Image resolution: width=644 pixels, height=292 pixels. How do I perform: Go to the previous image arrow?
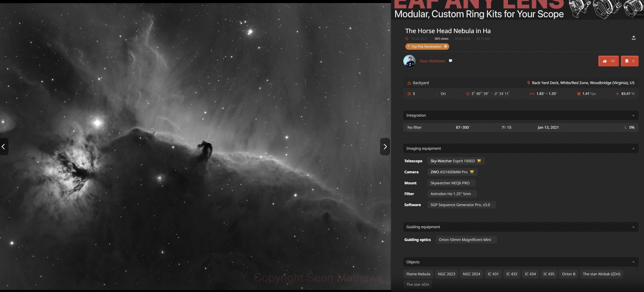4,147
